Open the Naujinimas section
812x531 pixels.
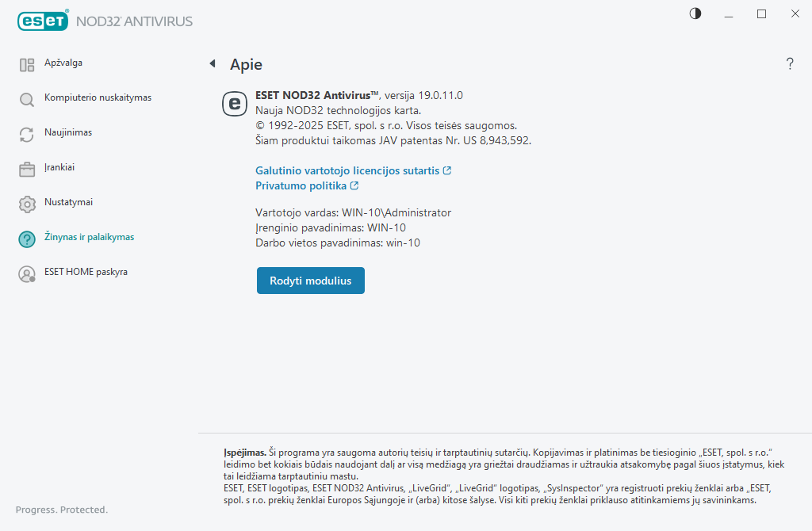pos(68,132)
